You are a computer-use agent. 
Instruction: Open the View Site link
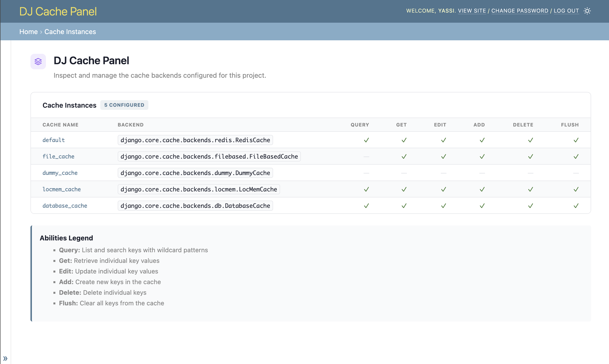[472, 11]
